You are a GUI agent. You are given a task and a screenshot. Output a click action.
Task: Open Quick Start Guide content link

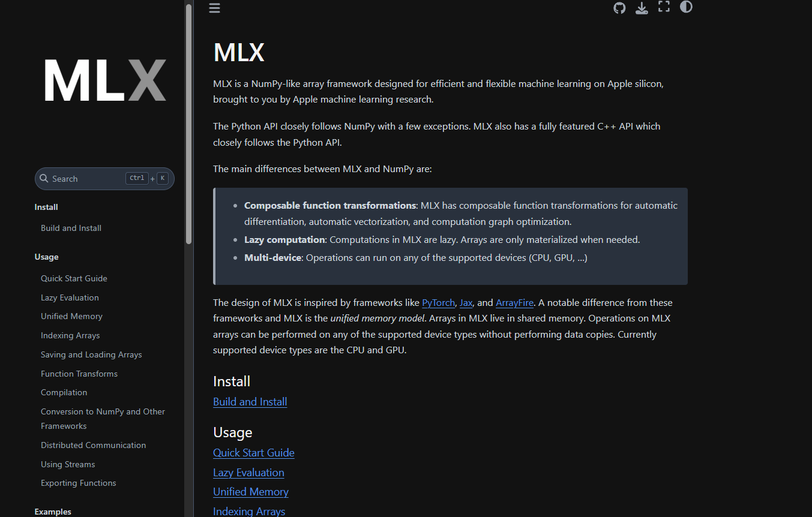tap(253, 453)
